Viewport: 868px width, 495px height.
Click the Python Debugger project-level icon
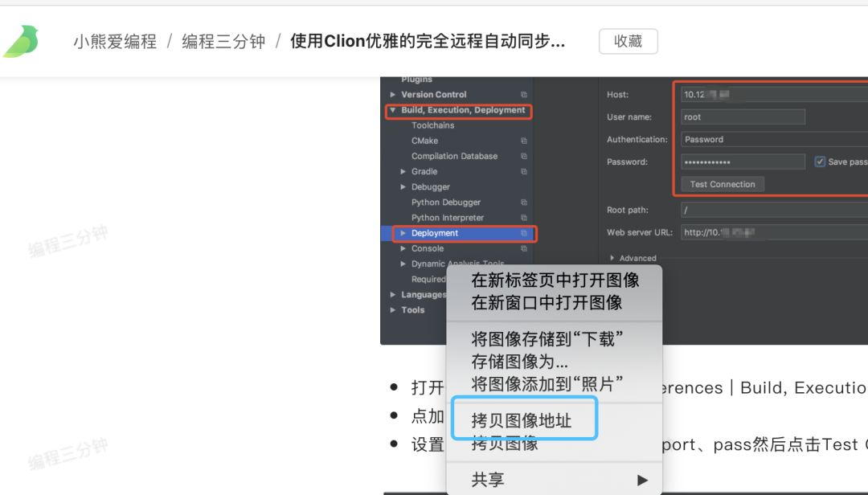tap(524, 202)
